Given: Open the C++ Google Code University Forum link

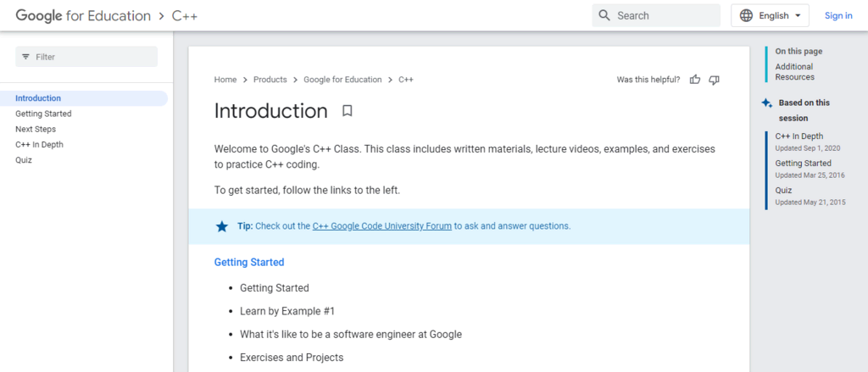Looking at the screenshot, I should (381, 226).
